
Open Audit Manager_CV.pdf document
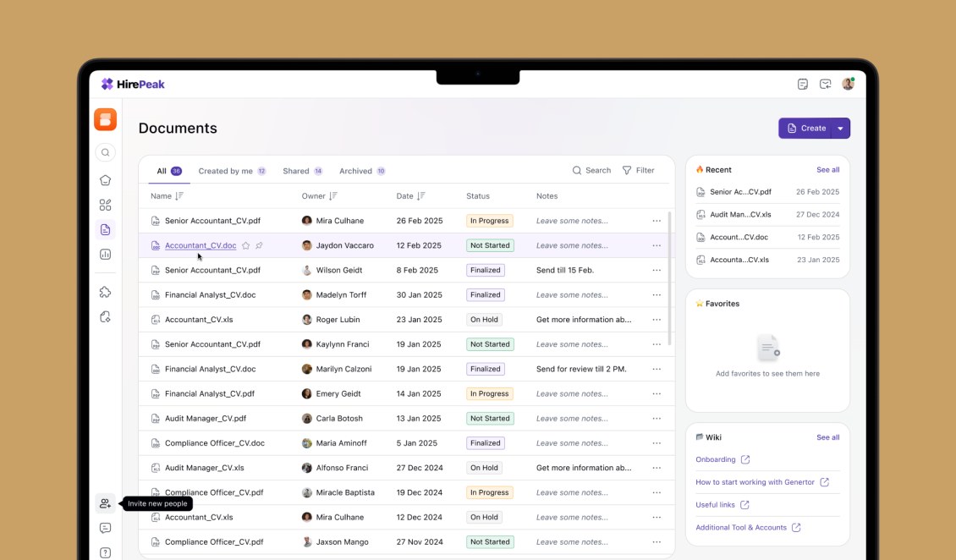(206, 419)
